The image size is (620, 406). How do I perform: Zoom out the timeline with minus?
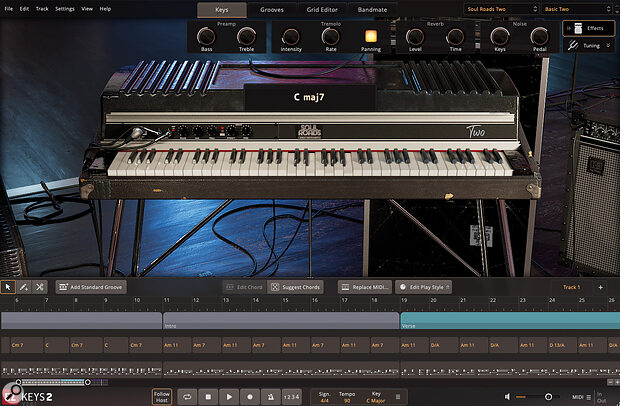coord(611,382)
